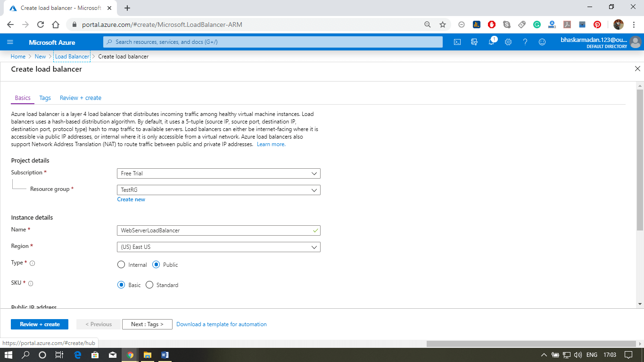Open Download a template for automation link
Screen dimensions: 644x362
click(222, 324)
